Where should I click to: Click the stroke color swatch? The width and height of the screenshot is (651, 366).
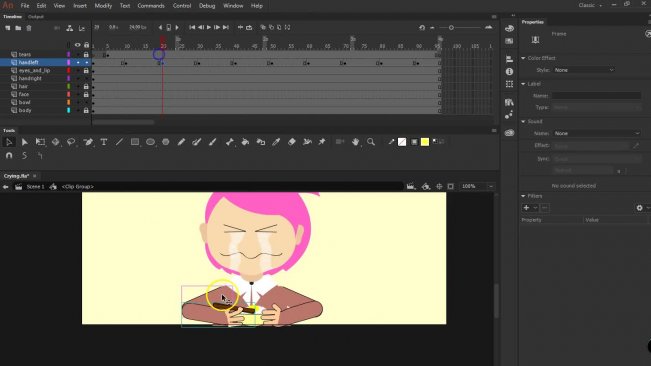point(402,142)
